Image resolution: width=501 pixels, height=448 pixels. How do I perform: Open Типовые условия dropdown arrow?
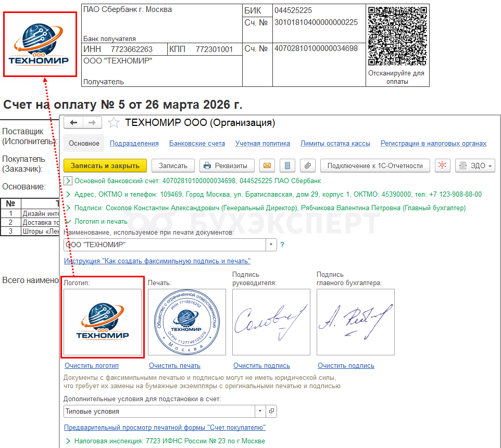pyautogui.click(x=260, y=411)
